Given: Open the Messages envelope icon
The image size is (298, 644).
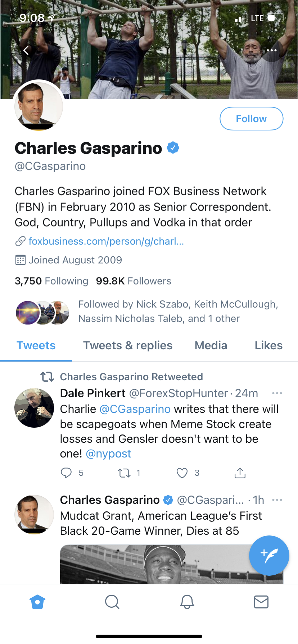Looking at the screenshot, I should pyautogui.click(x=261, y=602).
